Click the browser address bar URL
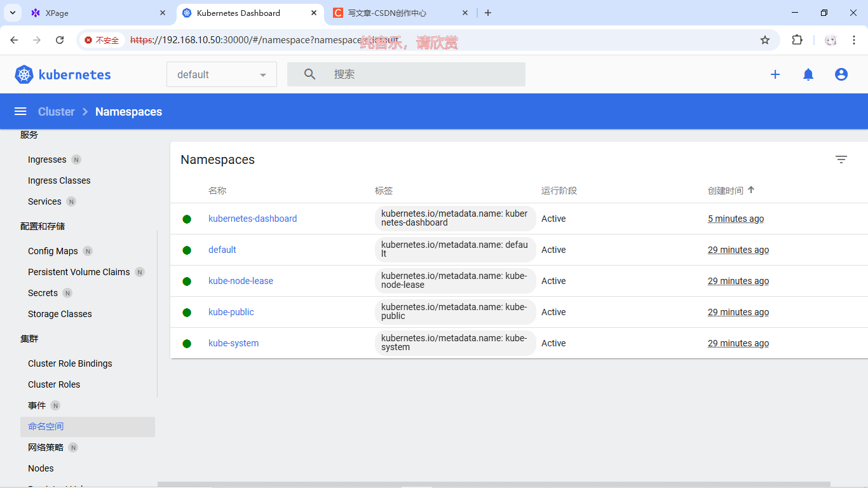 [264, 40]
